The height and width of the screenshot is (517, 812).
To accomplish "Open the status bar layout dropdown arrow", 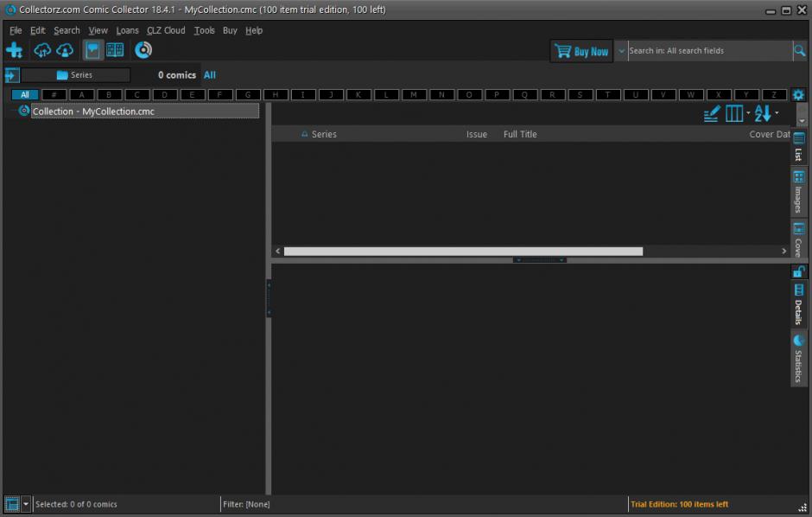I will (x=25, y=504).
